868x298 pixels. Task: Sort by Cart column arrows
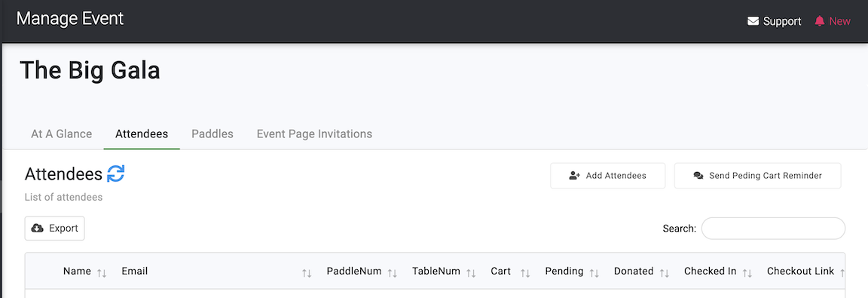pos(525,272)
